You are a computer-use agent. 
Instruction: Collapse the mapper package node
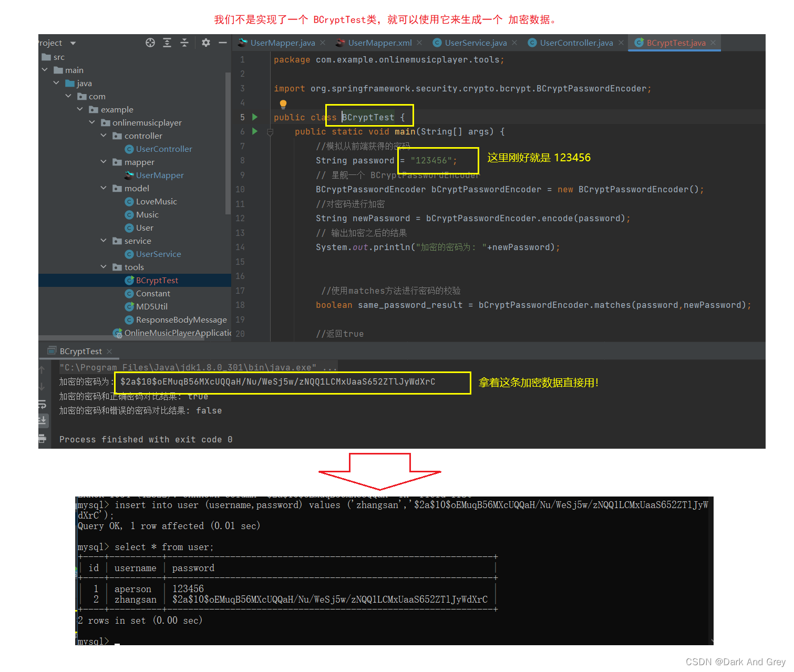(104, 162)
